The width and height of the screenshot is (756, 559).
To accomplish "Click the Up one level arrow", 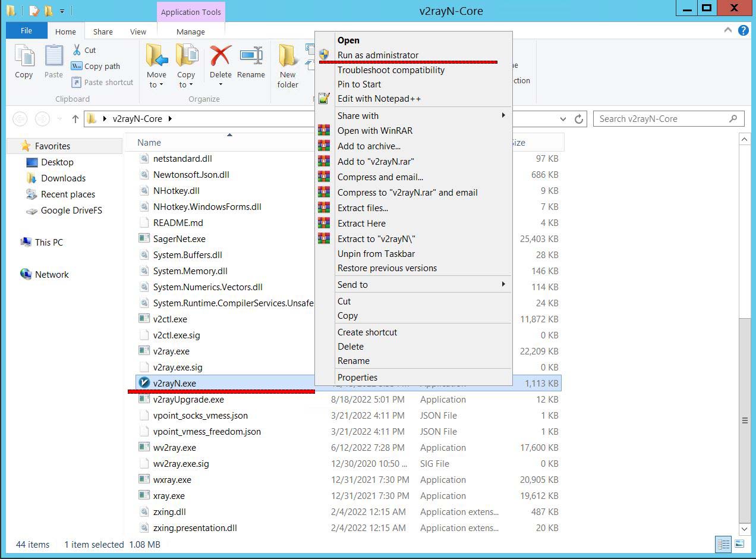I will tap(75, 119).
